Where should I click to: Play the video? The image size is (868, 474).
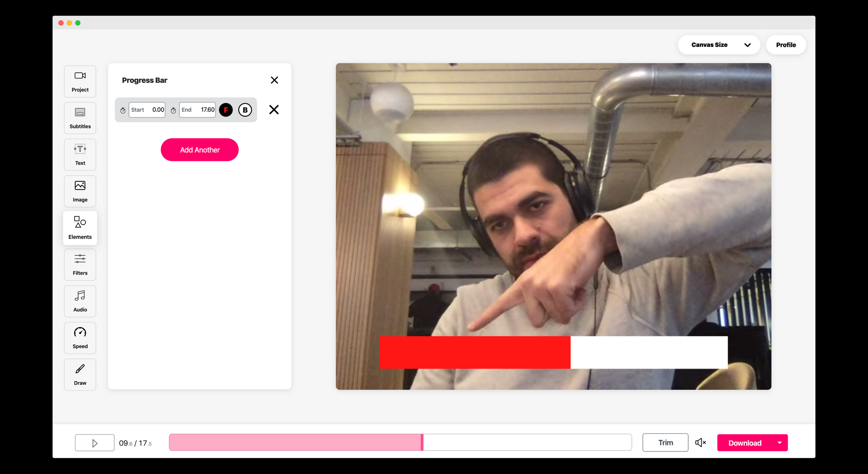(95, 443)
